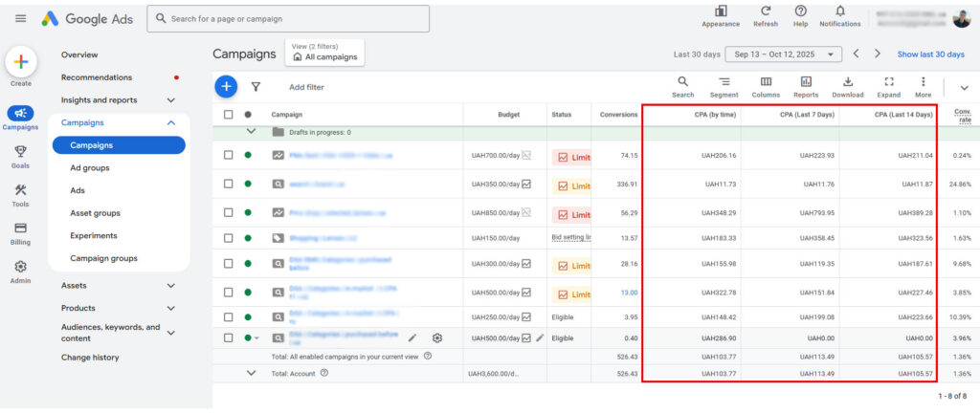980x413 pixels.
Task: Open the Columns picker icon
Action: click(x=766, y=82)
